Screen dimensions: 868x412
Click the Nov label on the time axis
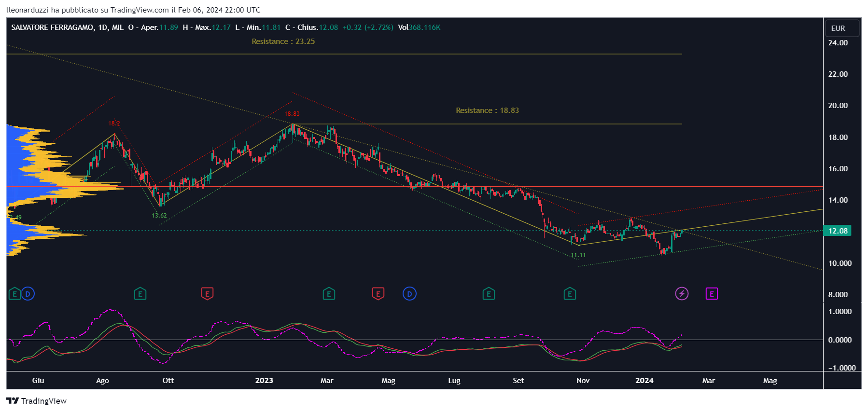coord(583,381)
